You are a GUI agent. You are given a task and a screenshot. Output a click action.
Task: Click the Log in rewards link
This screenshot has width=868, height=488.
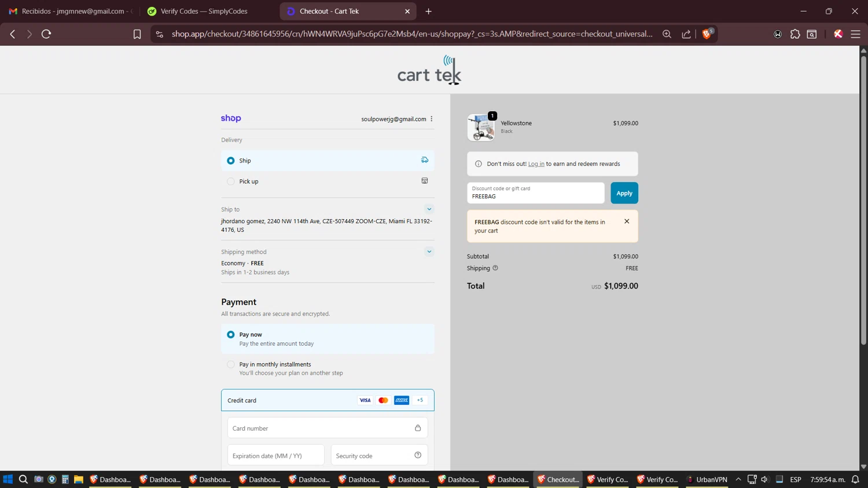(x=536, y=164)
